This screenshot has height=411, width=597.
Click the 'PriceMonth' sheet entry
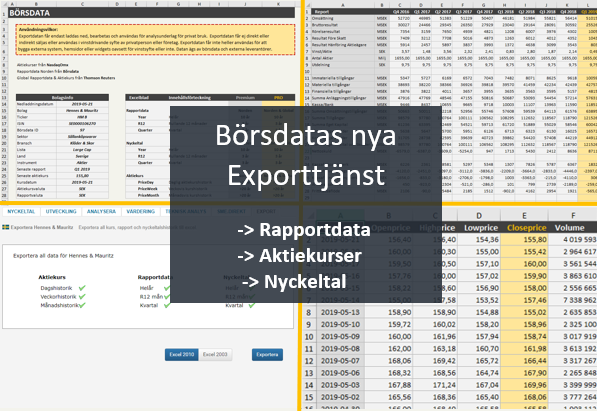coord(148,195)
